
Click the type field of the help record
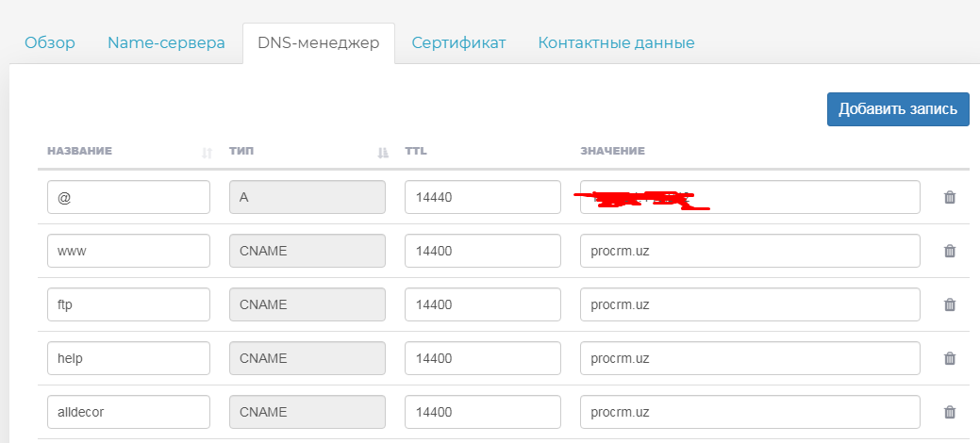coord(307,359)
